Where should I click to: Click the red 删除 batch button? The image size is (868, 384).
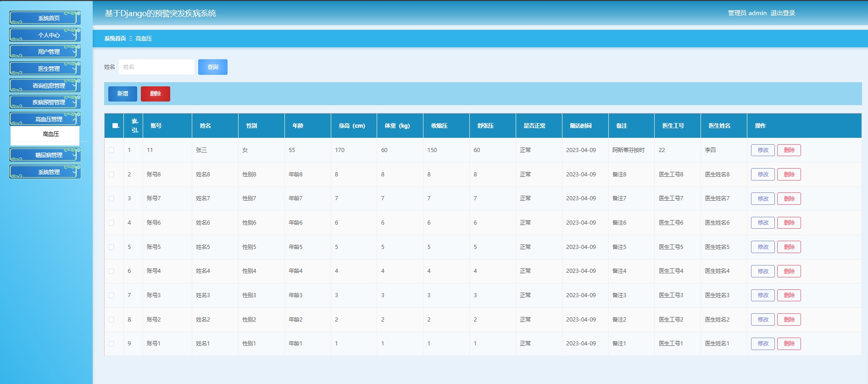click(156, 94)
